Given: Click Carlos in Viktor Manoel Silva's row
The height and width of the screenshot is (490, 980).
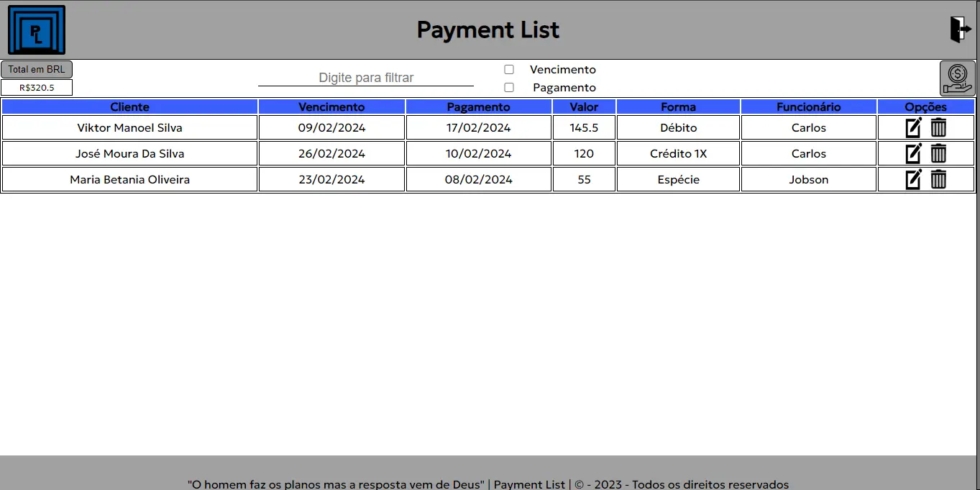Looking at the screenshot, I should (809, 128).
